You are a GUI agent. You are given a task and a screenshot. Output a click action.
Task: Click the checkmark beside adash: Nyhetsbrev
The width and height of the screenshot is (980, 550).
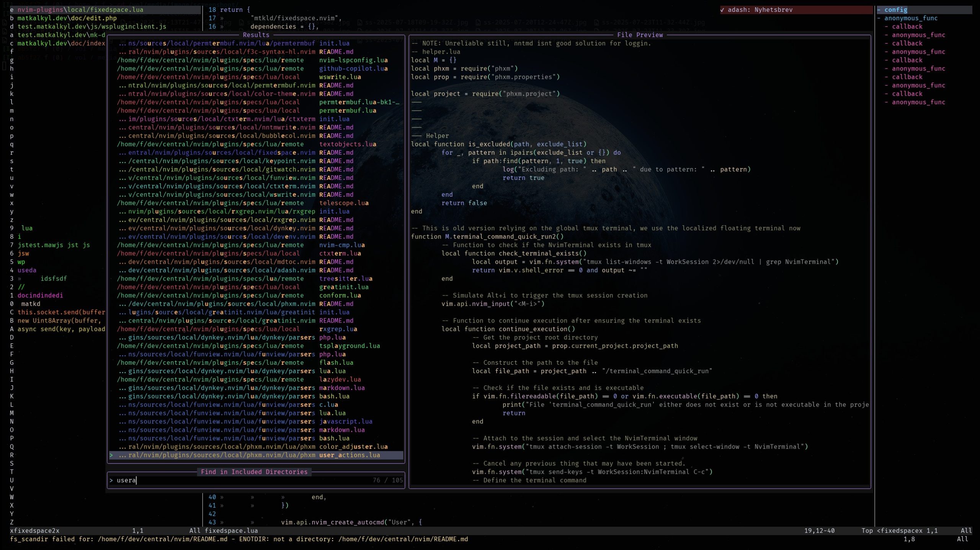[x=722, y=10]
